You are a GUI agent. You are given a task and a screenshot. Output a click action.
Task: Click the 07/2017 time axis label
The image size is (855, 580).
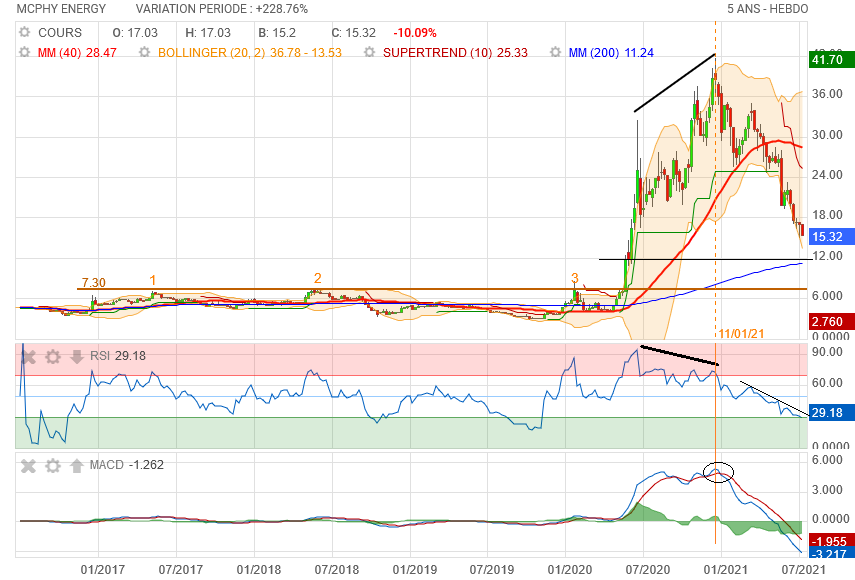pos(180,570)
